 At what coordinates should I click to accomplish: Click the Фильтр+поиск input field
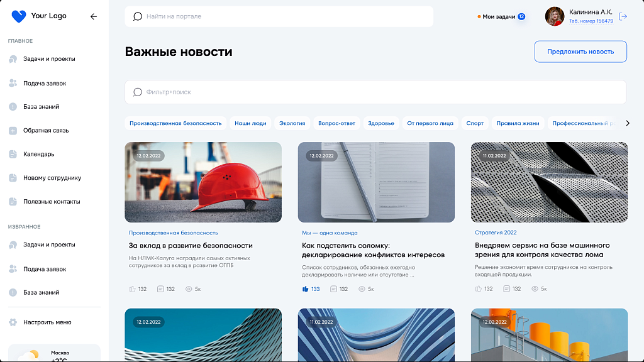click(x=376, y=92)
